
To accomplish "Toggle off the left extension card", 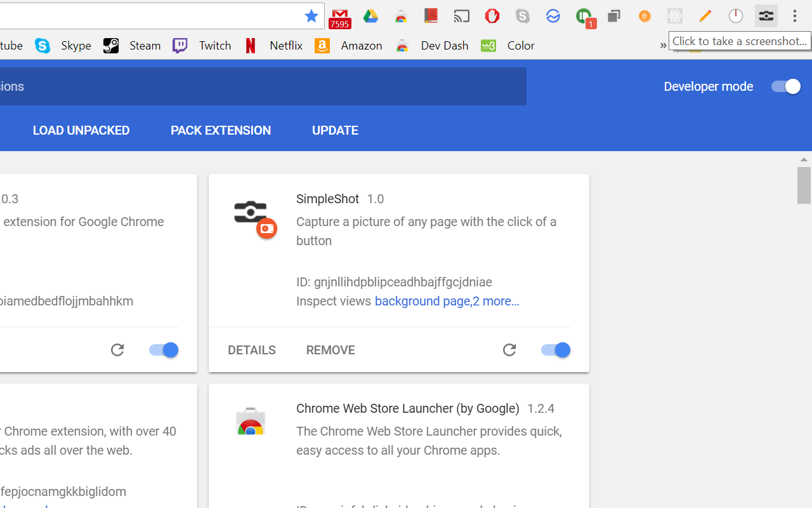I will click(x=164, y=350).
